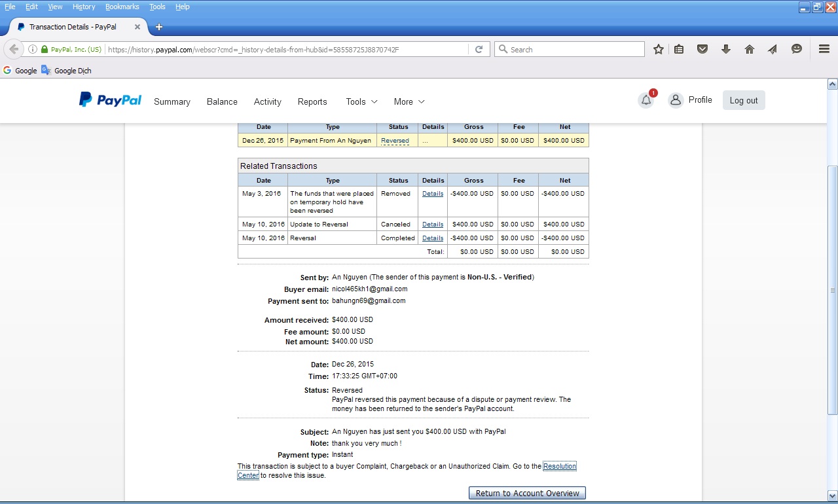Viewport: 838px width, 504px height.
Task: Click the Reversed status link
Action: point(395,141)
